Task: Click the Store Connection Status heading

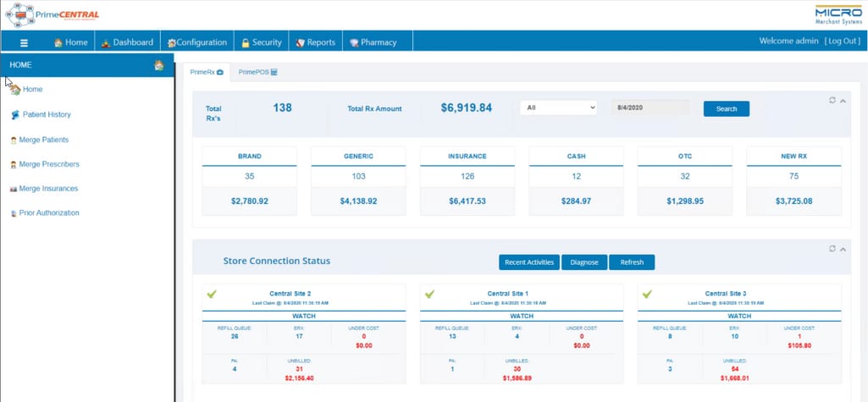Action: pyautogui.click(x=277, y=261)
